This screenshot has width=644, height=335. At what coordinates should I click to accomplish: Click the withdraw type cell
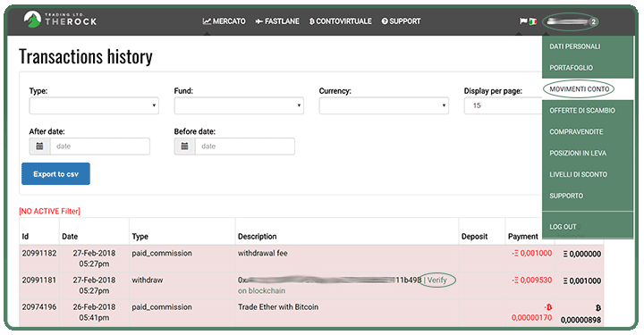click(x=148, y=281)
